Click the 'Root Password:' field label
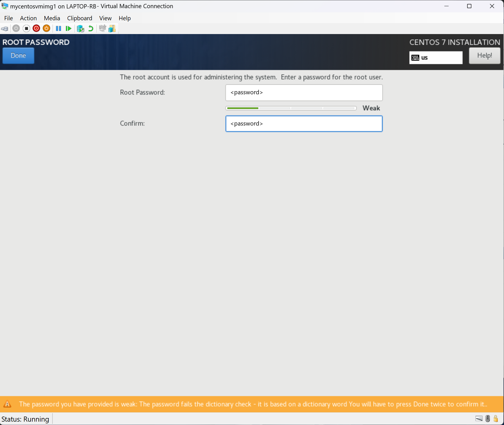The height and width of the screenshot is (425, 504). coord(142,93)
